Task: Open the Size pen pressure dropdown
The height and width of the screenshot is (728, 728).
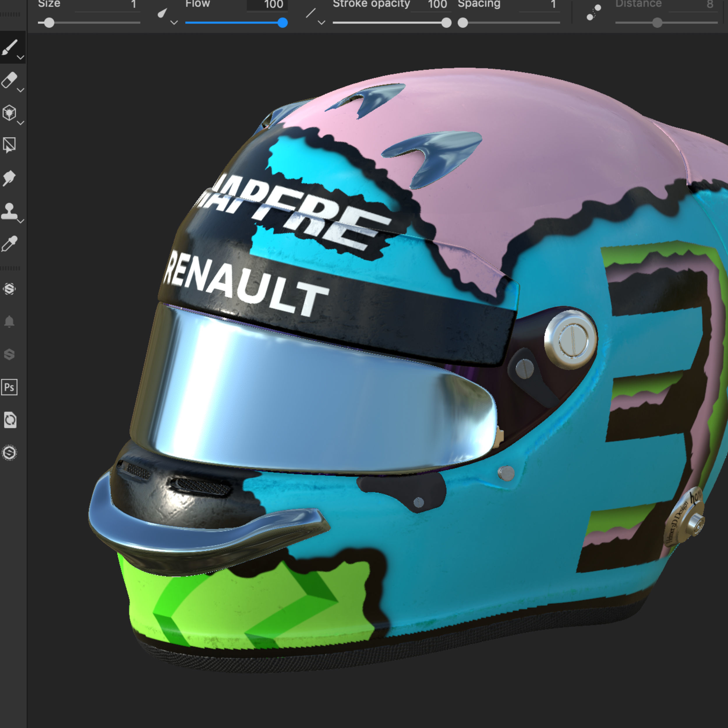Action: pos(174,23)
